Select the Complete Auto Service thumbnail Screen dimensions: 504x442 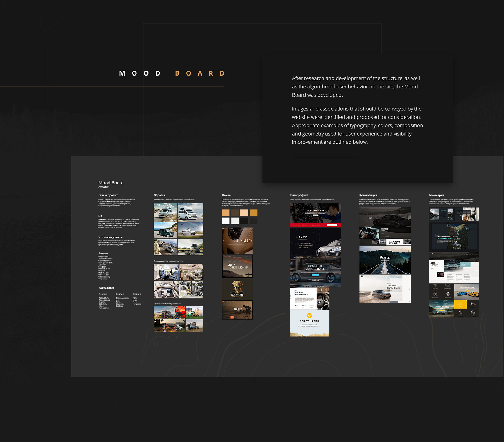pos(315,272)
